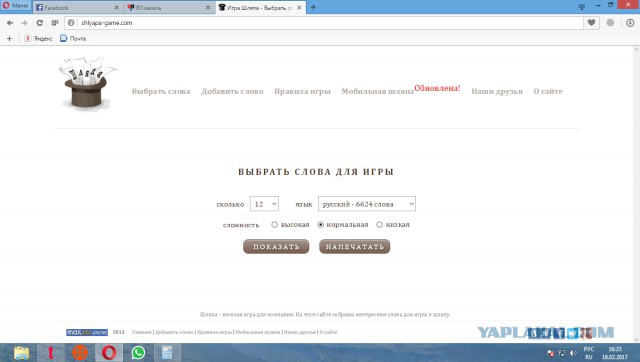Click the НАПЕЧАТАТЬ button
640x362 pixels.
354,247
